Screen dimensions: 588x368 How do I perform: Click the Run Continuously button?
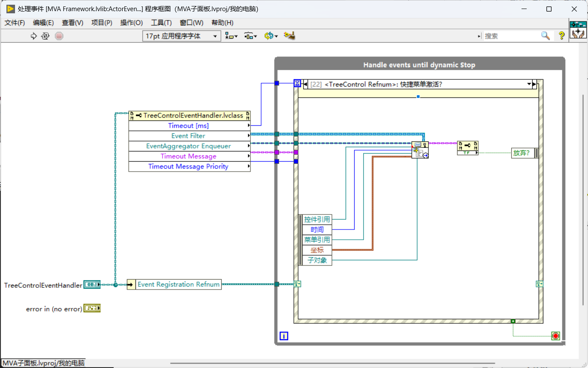pos(45,36)
